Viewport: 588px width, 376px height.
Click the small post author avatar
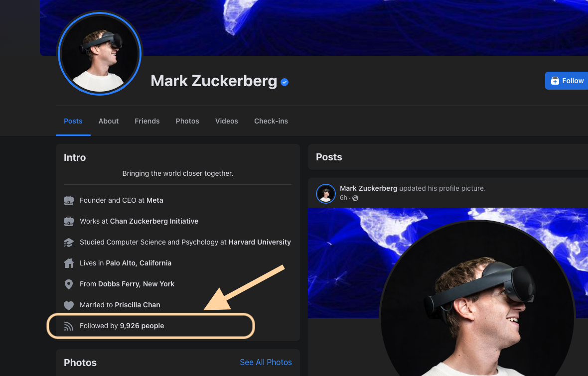pyautogui.click(x=326, y=193)
